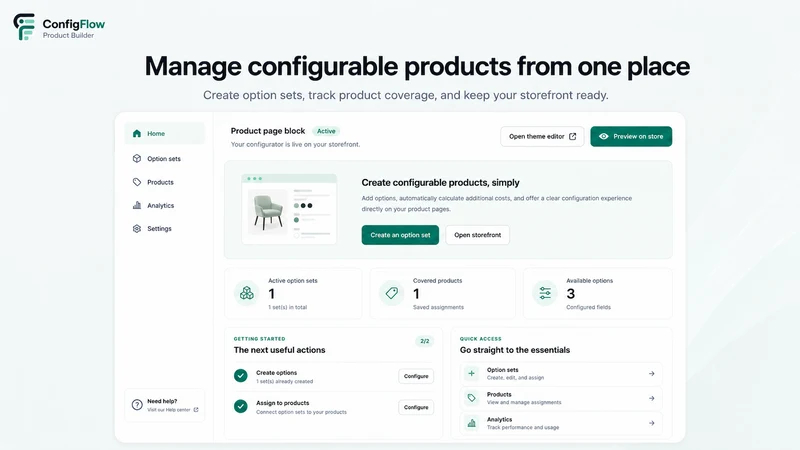This screenshot has width=800, height=450.
Task: Click the Active option sets stat card
Action: click(x=293, y=294)
